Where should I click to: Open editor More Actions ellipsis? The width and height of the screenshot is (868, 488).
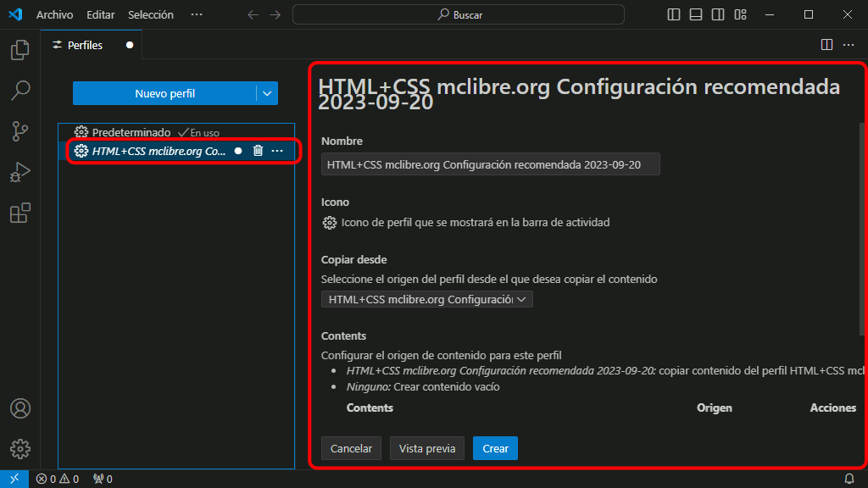849,45
